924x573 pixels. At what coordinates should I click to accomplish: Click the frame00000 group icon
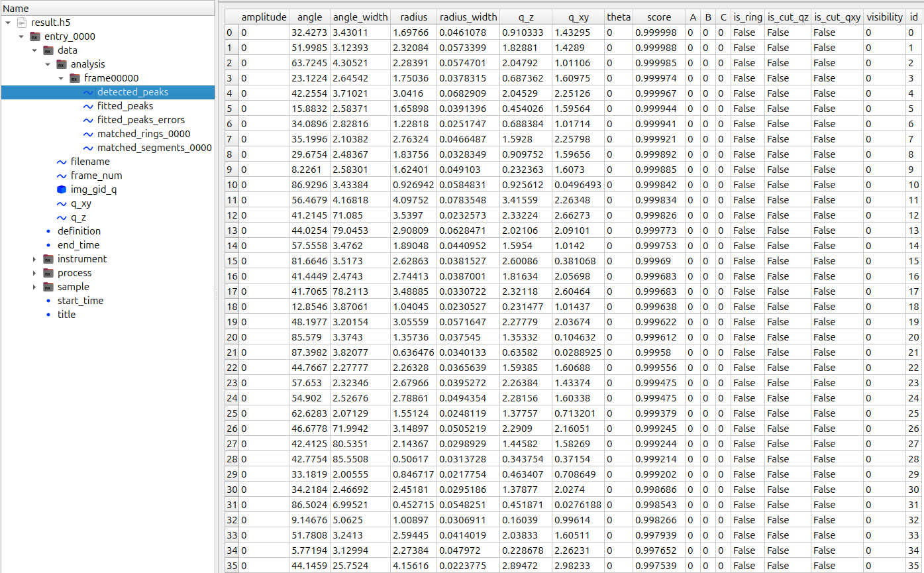[75, 78]
